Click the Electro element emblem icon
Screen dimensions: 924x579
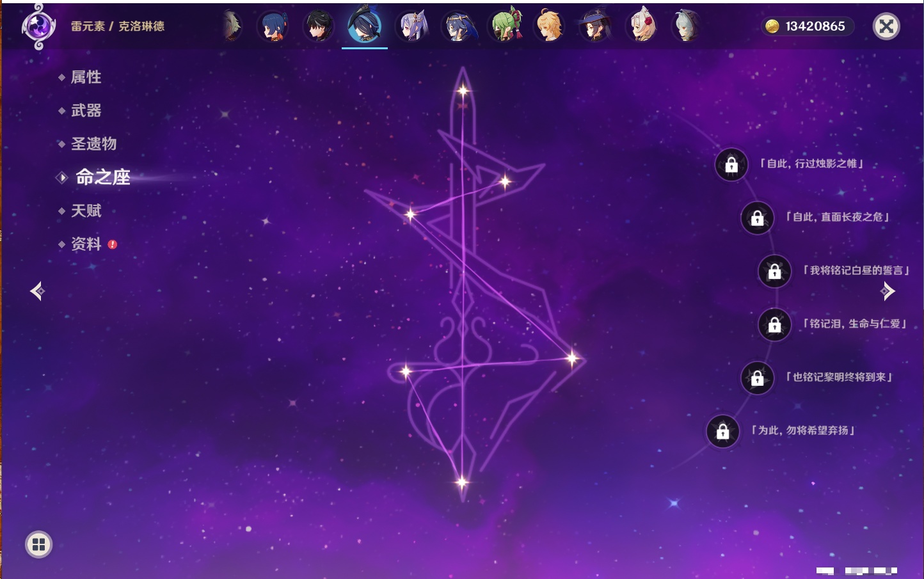[38, 27]
